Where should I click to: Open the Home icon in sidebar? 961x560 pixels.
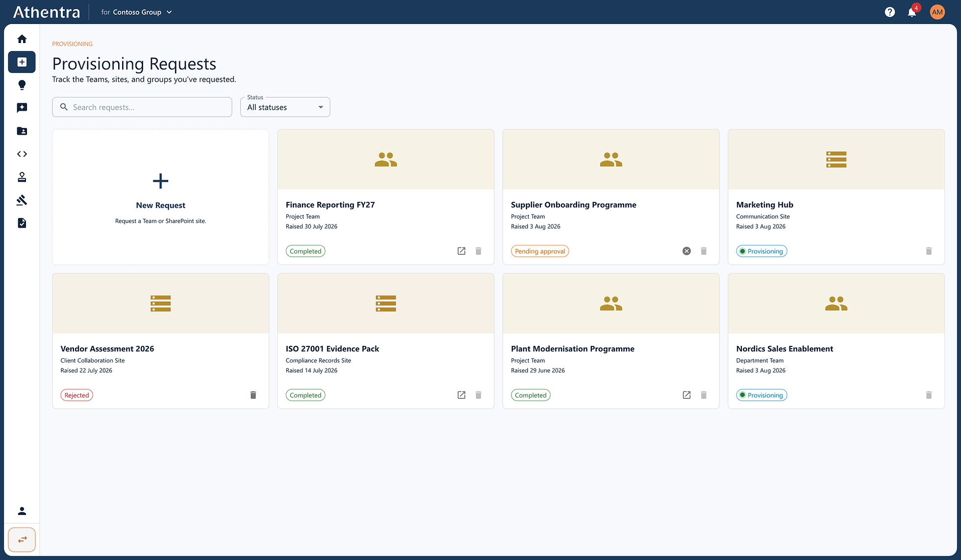[22, 39]
